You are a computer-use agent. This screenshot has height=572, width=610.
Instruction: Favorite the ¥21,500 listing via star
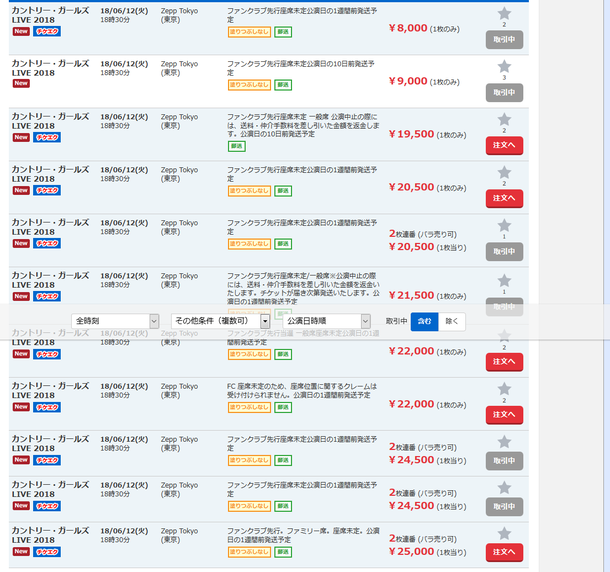(x=504, y=281)
